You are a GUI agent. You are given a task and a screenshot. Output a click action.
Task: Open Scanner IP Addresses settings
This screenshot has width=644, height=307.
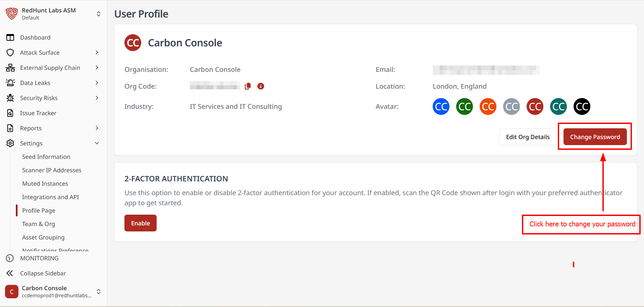(52, 170)
